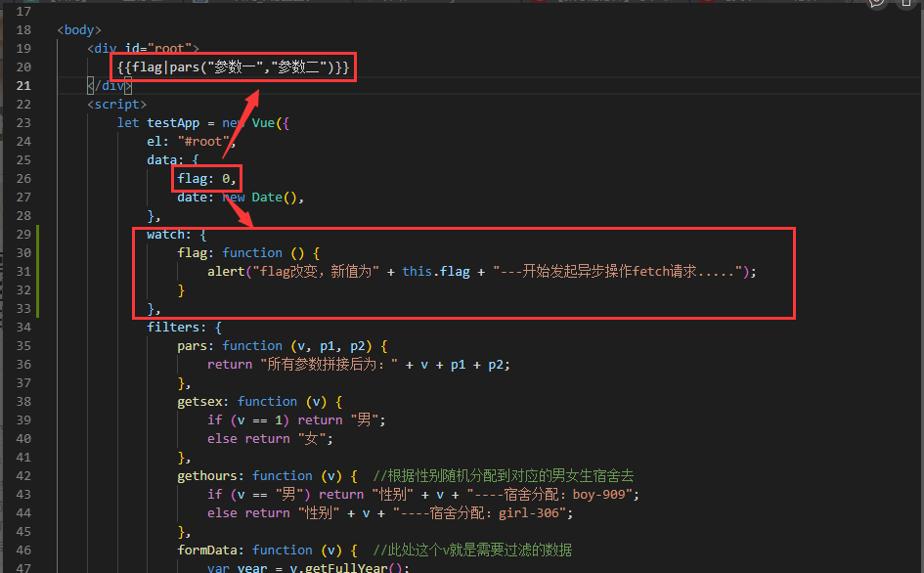Image resolution: width=924 pixels, height=573 pixels.
Task: Click the getFullYear method call
Action: pyautogui.click(x=346, y=568)
